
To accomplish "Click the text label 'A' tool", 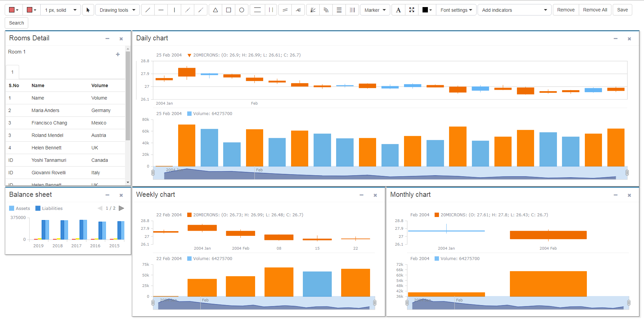I will [398, 10].
